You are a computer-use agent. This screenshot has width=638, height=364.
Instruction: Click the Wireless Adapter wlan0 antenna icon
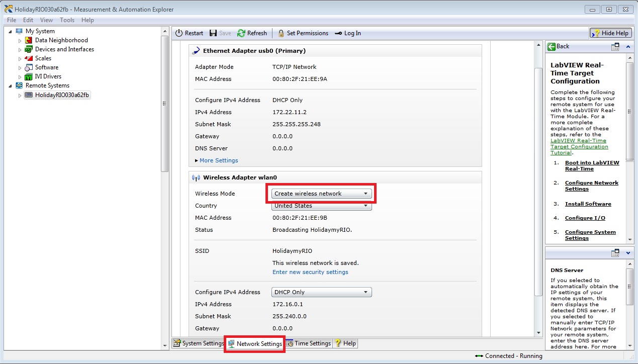point(197,177)
